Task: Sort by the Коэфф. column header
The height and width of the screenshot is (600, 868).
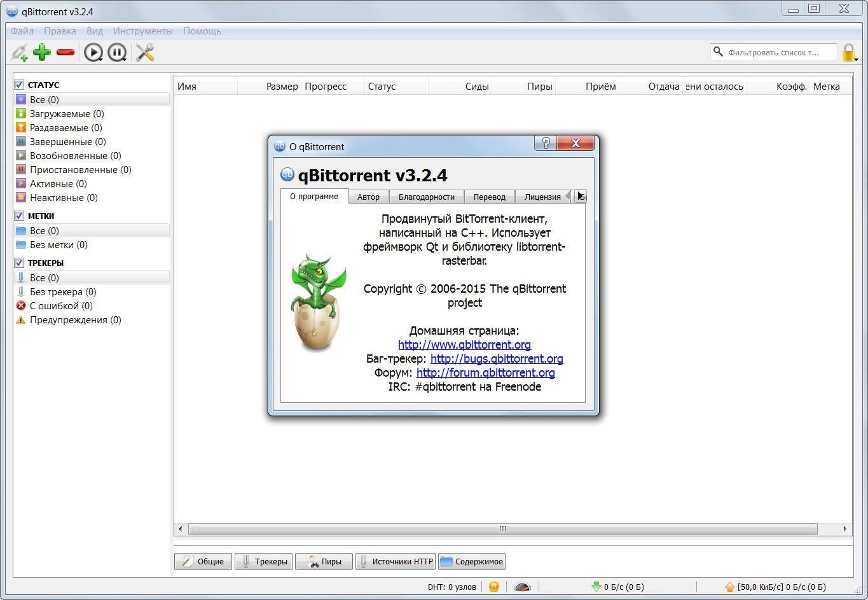Action: 778,87
